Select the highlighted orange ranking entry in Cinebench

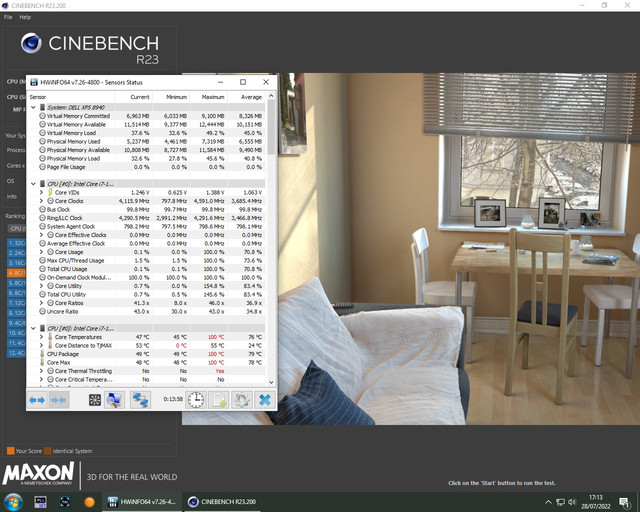16,273
